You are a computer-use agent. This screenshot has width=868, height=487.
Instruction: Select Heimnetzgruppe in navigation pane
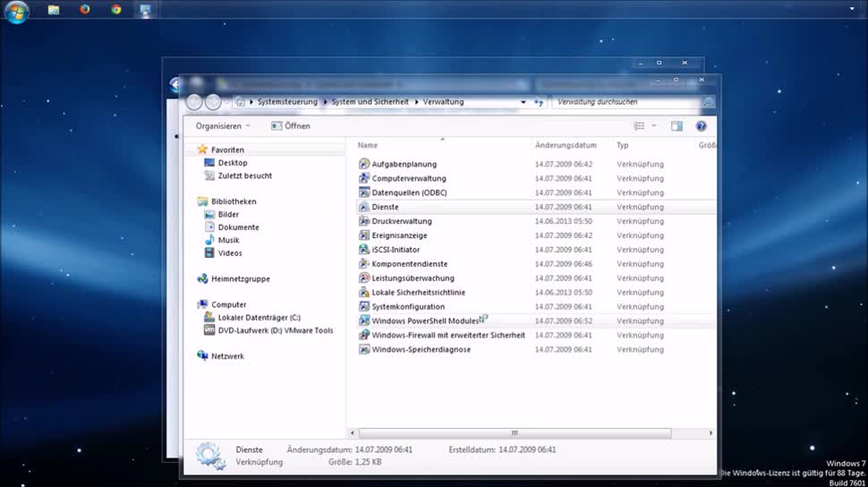[x=240, y=279]
